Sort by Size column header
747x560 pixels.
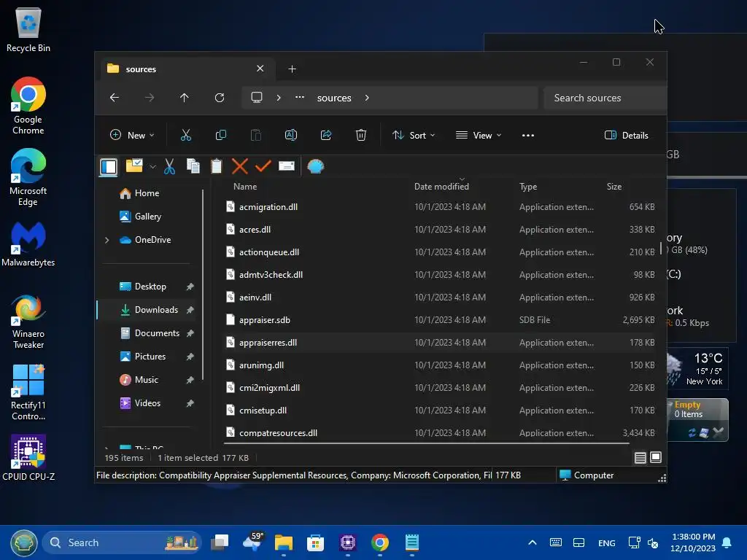(614, 187)
